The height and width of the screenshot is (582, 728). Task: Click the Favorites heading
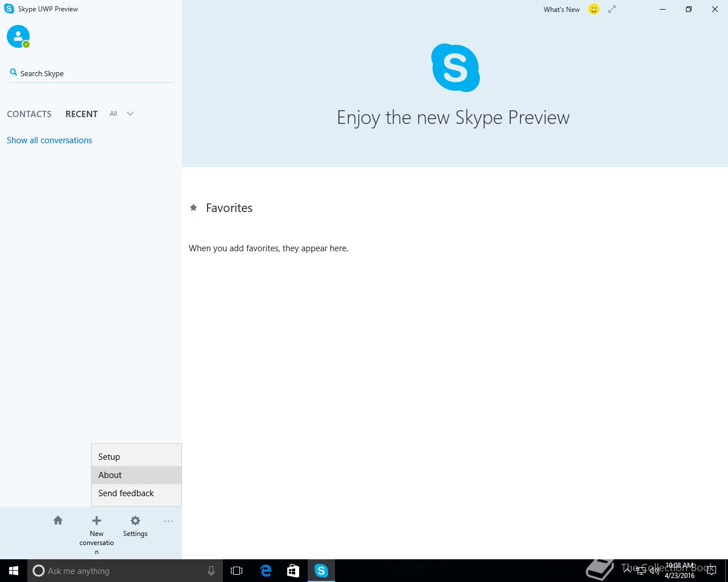click(229, 208)
